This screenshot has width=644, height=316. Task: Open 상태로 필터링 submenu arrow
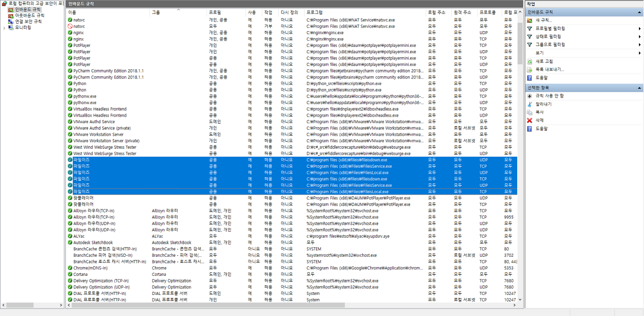tap(639, 37)
